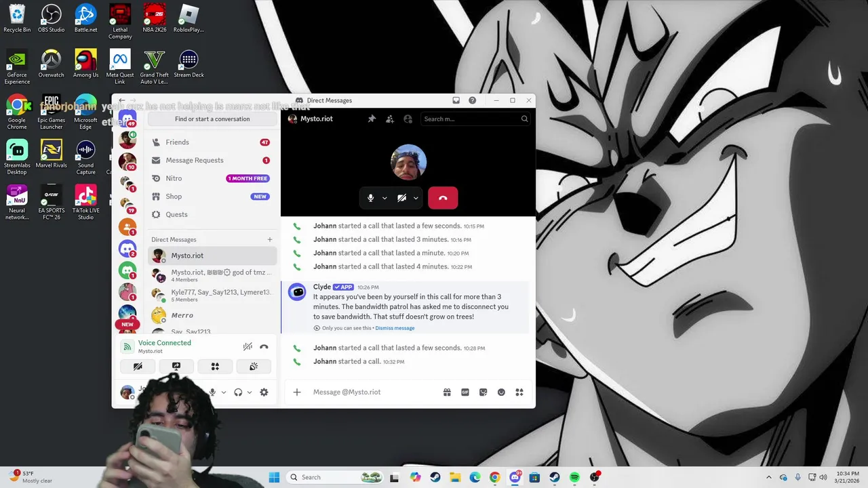This screenshot has width=868, height=488.
Task: Open File Explorer from the taskbar
Action: coord(454,477)
